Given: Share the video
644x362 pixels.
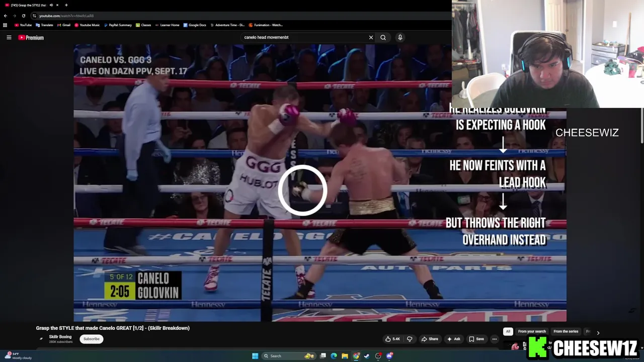Looking at the screenshot, I should click(430, 339).
